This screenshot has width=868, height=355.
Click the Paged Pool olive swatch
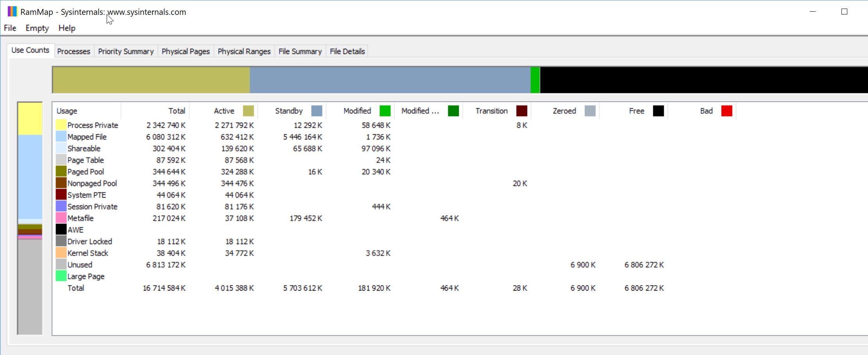(x=61, y=171)
